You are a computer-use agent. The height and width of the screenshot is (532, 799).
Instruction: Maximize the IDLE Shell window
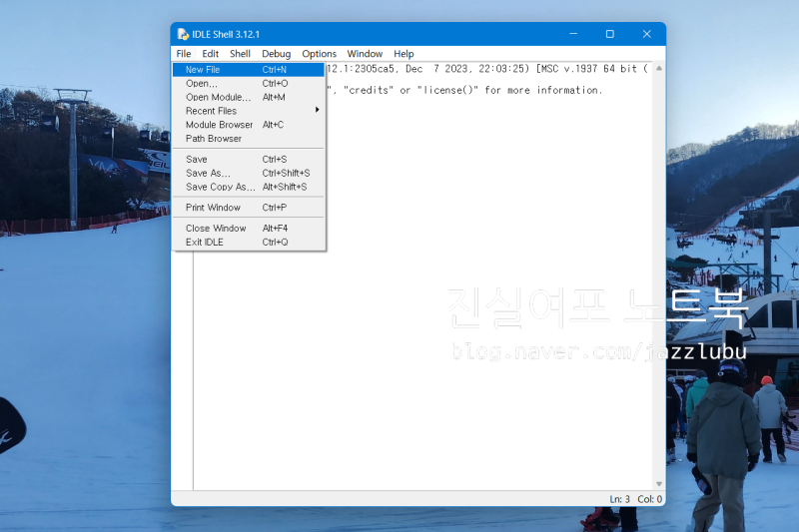pos(609,34)
